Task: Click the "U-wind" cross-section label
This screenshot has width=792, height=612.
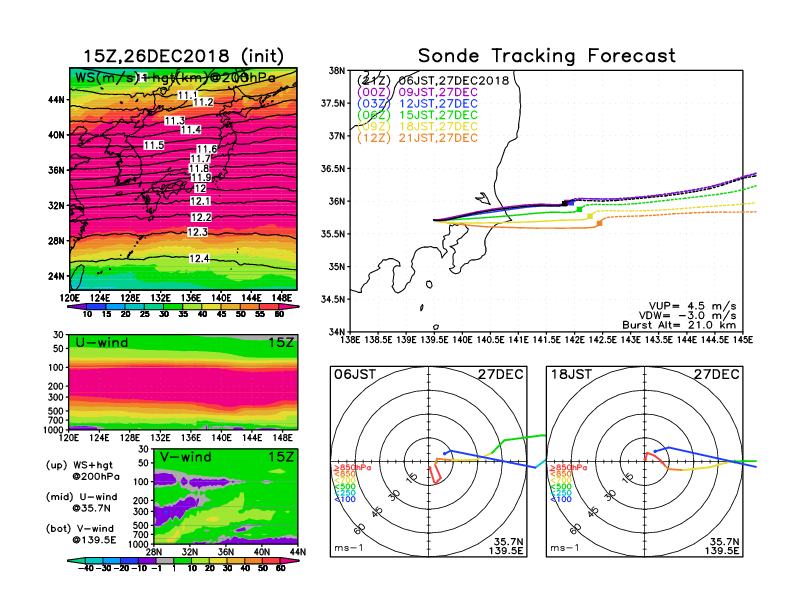Action: [102, 342]
